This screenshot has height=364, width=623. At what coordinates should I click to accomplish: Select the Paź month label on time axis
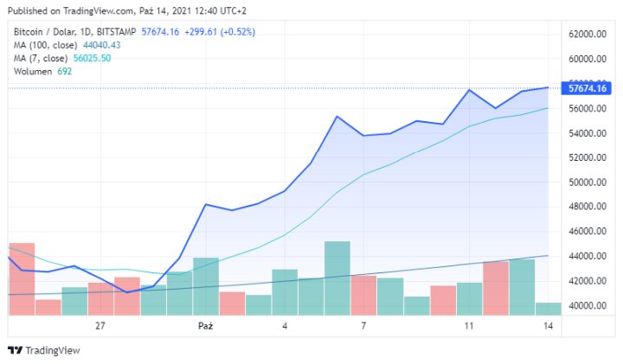[205, 326]
